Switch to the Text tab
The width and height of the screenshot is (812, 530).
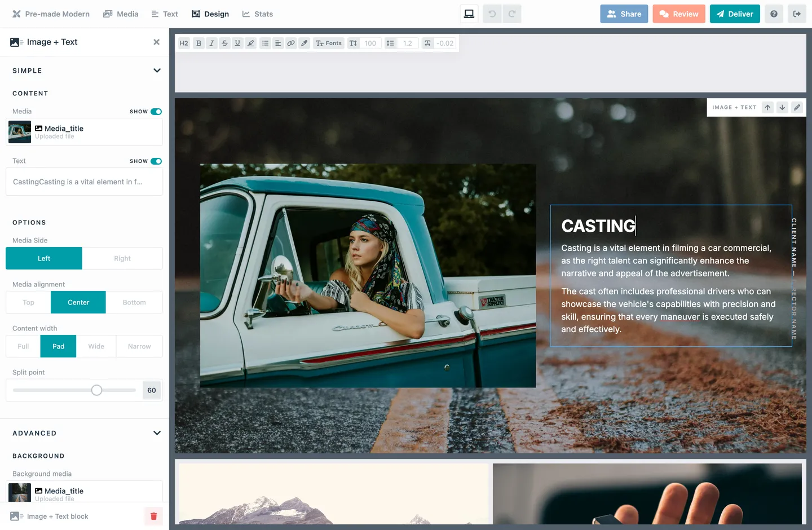(x=165, y=14)
